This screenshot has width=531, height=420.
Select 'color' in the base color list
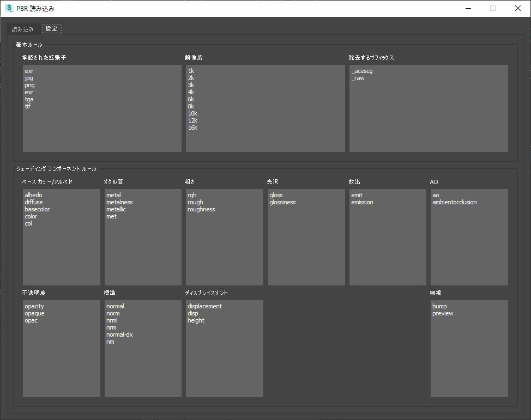click(31, 217)
